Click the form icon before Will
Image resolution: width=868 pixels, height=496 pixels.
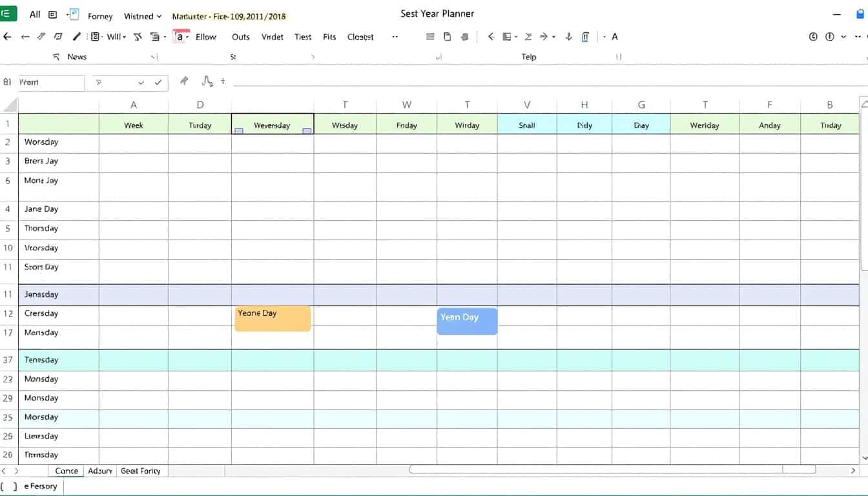[96, 37]
